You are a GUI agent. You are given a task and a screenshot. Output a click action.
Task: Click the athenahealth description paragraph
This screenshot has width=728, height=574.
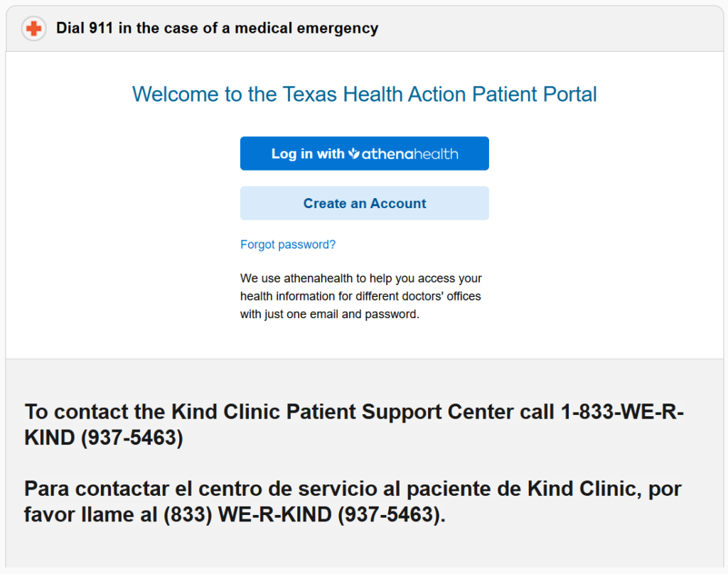[x=361, y=296]
